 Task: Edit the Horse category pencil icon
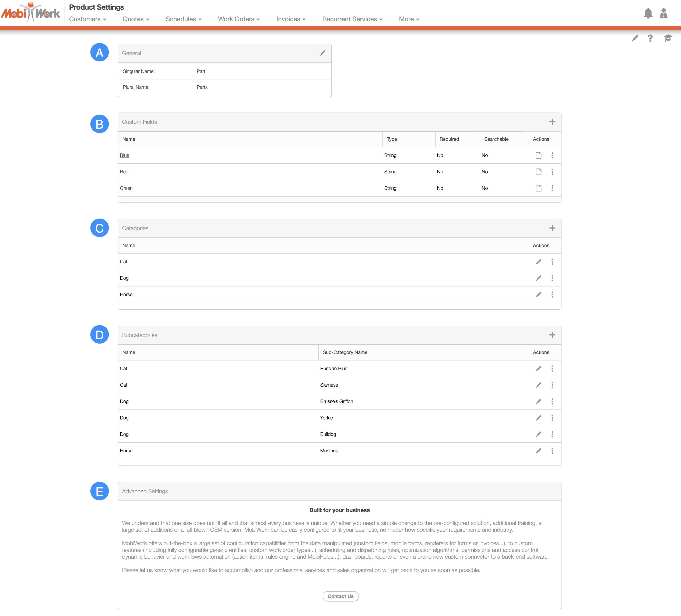pos(538,295)
